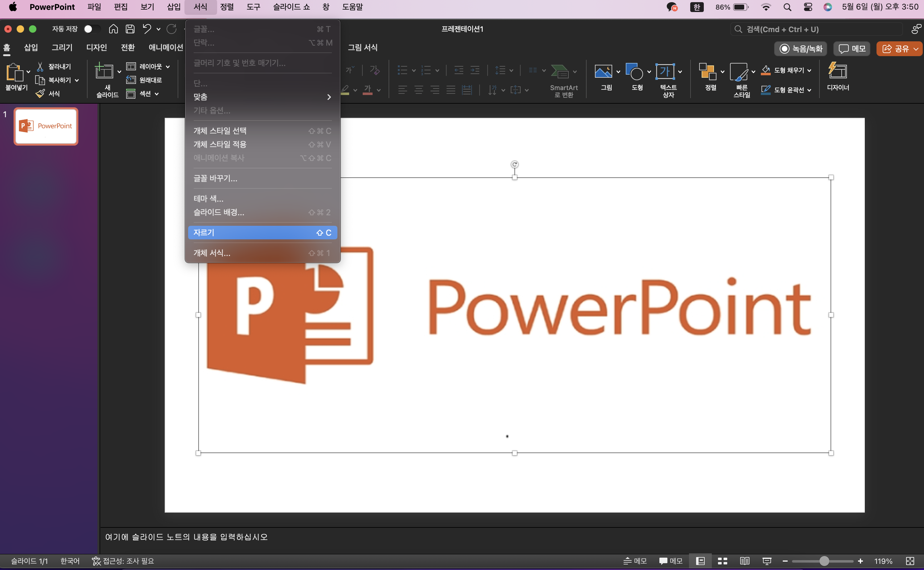Switch to Slide Sorter view icon
This screenshot has height=570, width=924.
pos(722,561)
